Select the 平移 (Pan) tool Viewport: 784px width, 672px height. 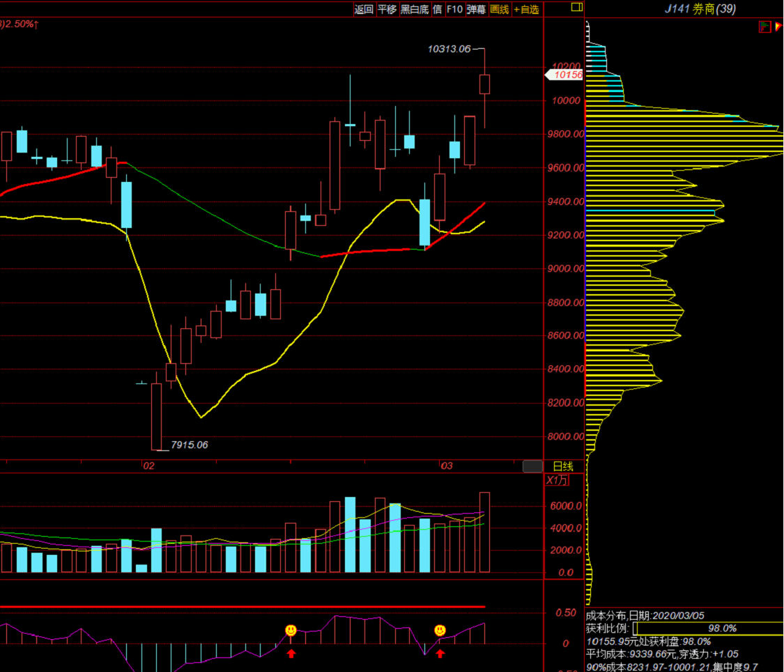point(387,10)
